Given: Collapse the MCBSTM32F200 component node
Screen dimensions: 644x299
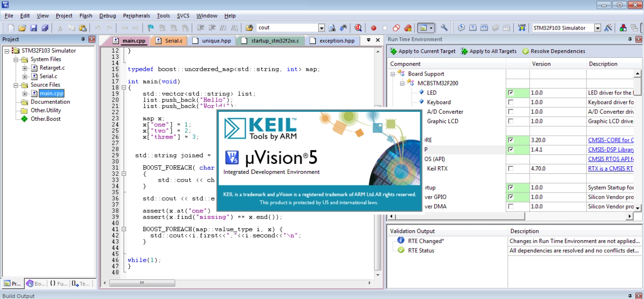Looking at the screenshot, I should point(403,83).
